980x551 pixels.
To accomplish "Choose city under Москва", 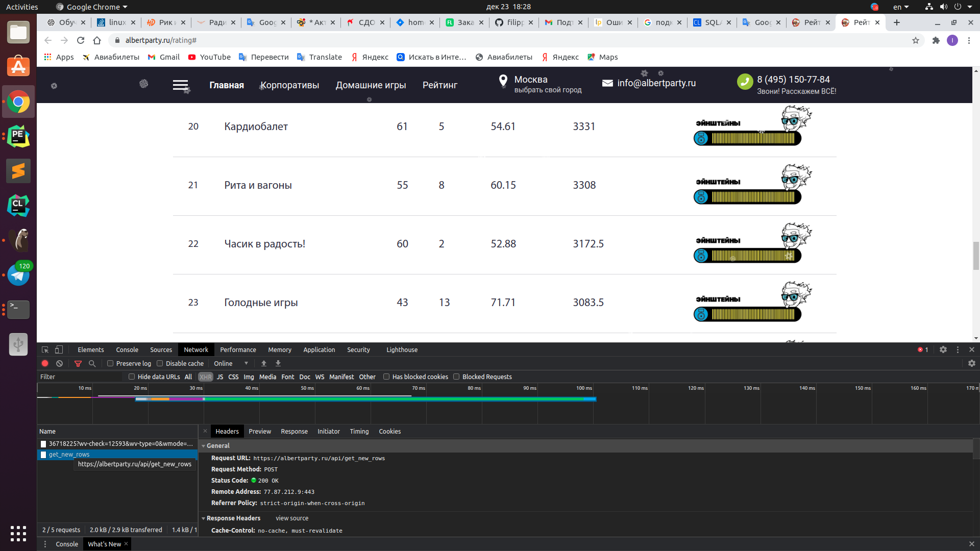I will (x=548, y=90).
